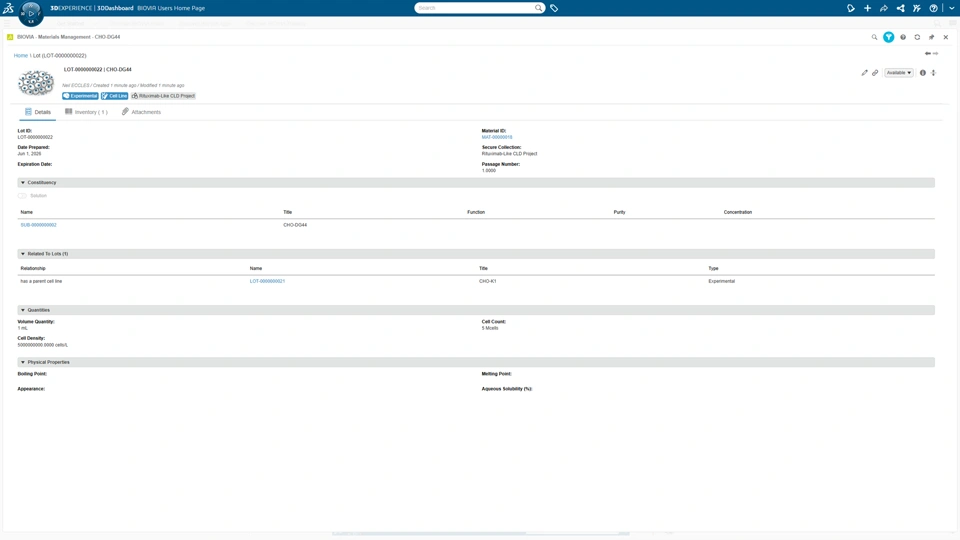This screenshot has height=540, width=960.
Task: Open the Attachments tab
Action: click(x=141, y=112)
